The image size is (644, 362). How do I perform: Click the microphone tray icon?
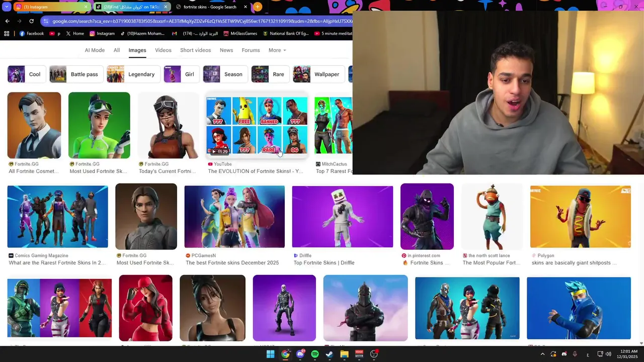click(x=575, y=354)
